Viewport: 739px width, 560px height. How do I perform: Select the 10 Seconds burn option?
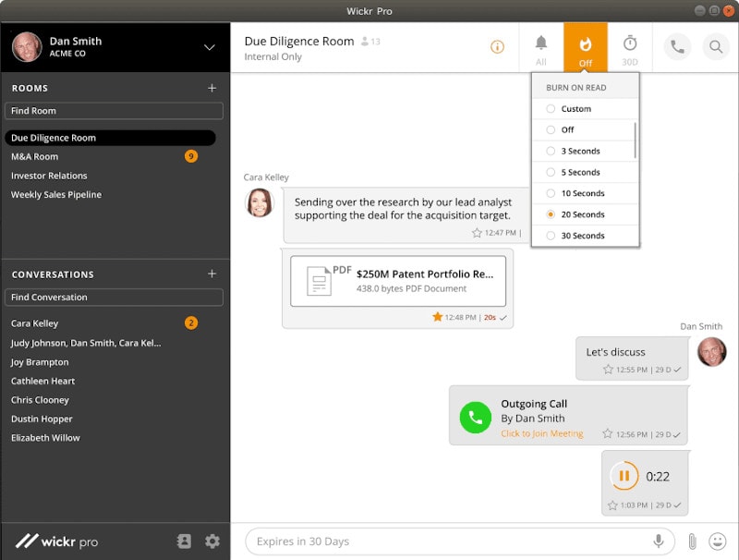coord(585,193)
